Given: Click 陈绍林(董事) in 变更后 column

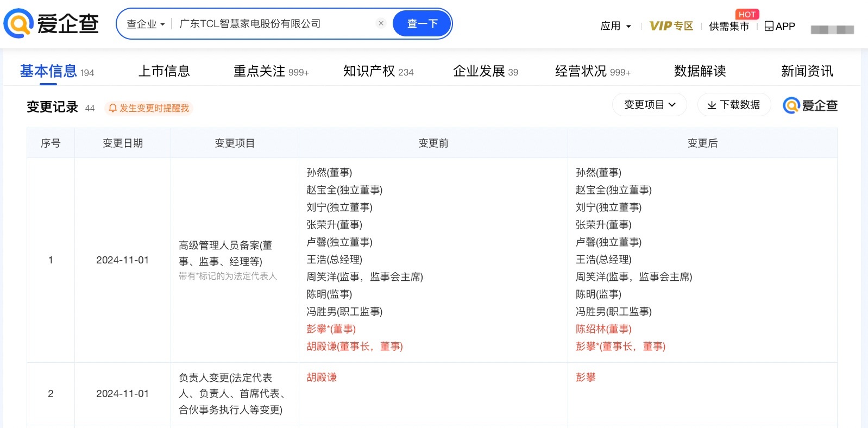Looking at the screenshot, I should [603, 329].
